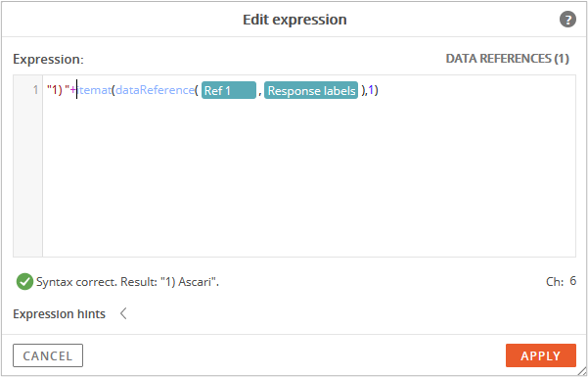Select the Ref 1 data reference token
This screenshot has width=588, height=377.
click(x=229, y=90)
